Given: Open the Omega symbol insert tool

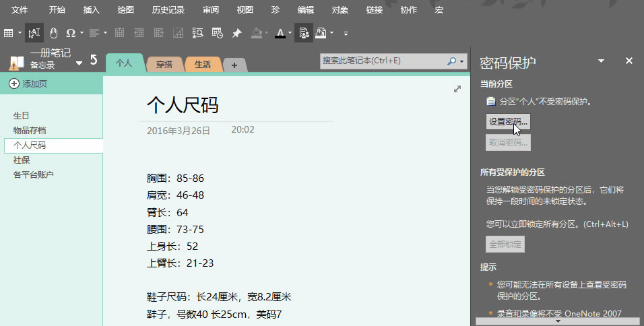Looking at the screenshot, I should click(x=71, y=32).
